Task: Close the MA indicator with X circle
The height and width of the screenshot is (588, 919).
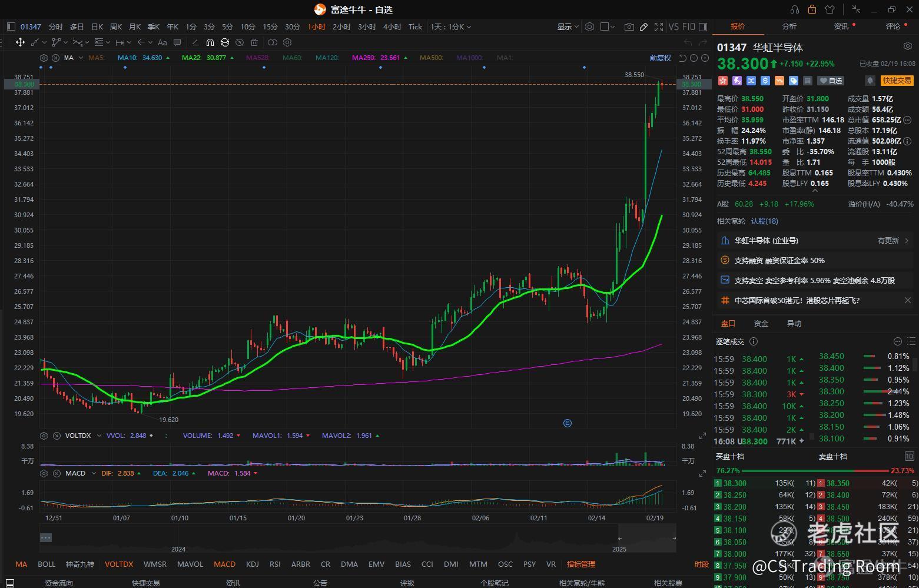Action: click(x=55, y=58)
